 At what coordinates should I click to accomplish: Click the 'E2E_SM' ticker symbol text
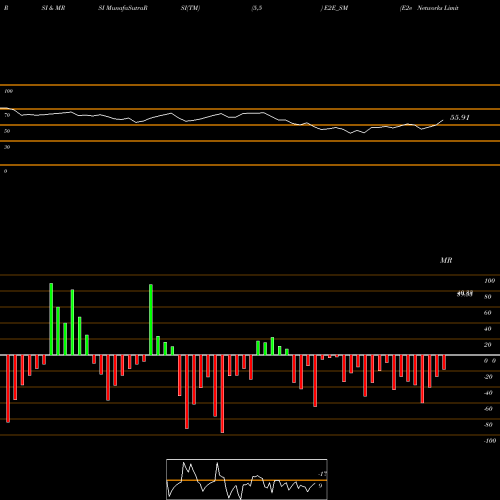[336, 8]
